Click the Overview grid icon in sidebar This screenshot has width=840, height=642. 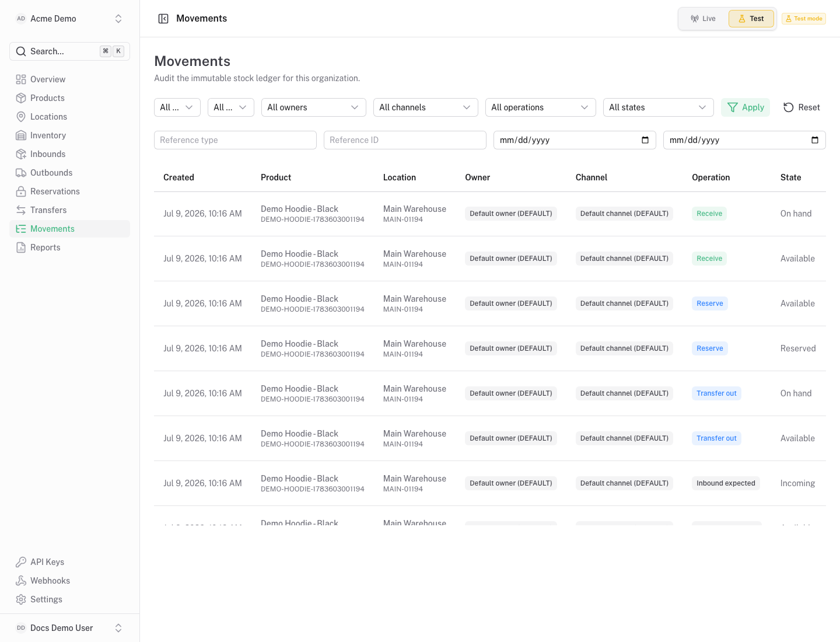21,79
